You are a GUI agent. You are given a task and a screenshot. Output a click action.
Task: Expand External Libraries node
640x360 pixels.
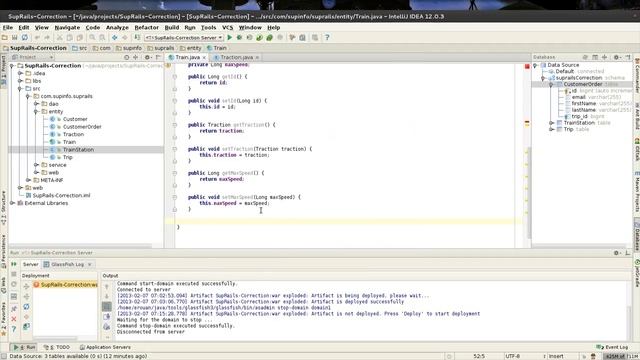tap(12, 203)
